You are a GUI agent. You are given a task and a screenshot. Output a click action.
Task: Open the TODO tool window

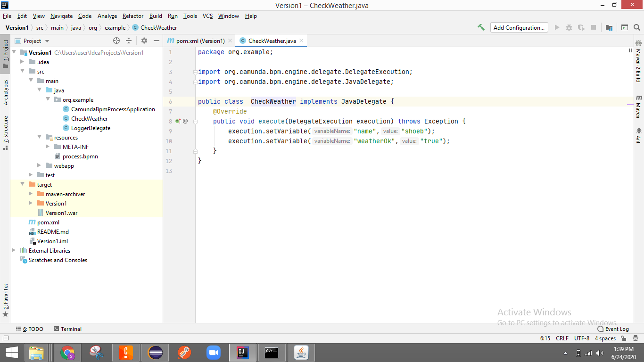point(29,329)
